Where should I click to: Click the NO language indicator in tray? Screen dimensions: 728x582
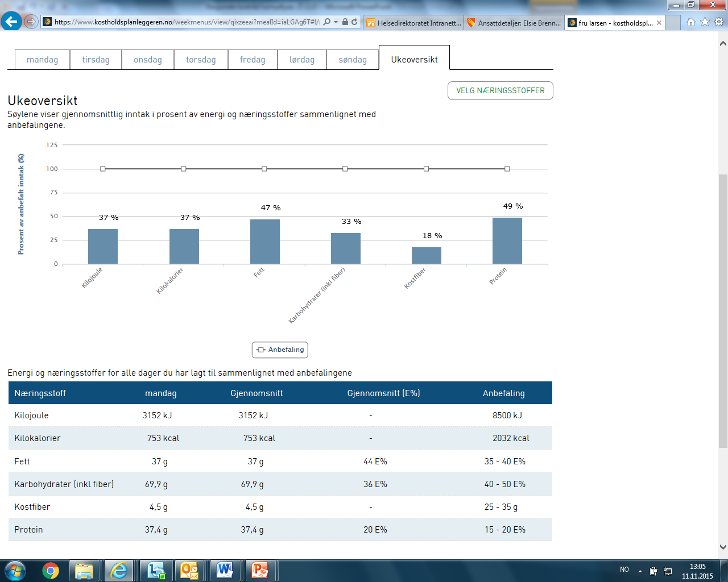[x=624, y=569]
